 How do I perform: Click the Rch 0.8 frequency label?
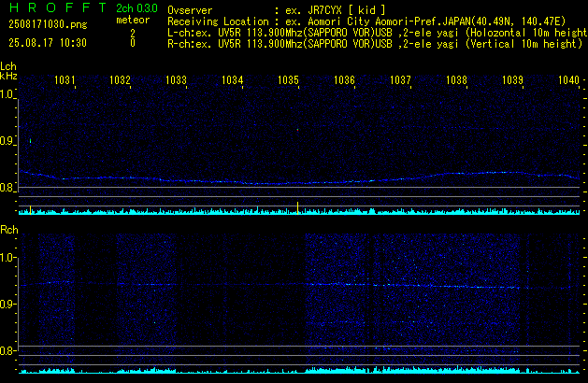(x=7, y=350)
